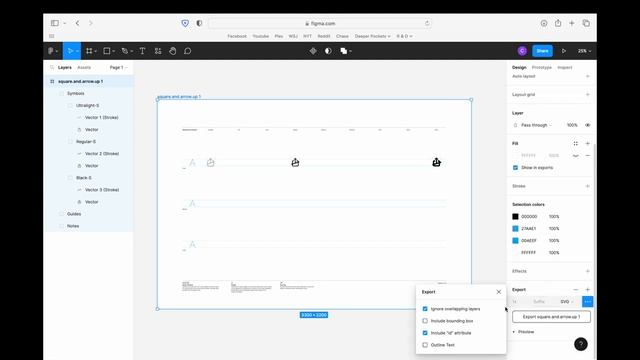Open the Help question mark button
Image resolution: width=640 pixels, height=360 pixels.
click(x=581, y=344)
